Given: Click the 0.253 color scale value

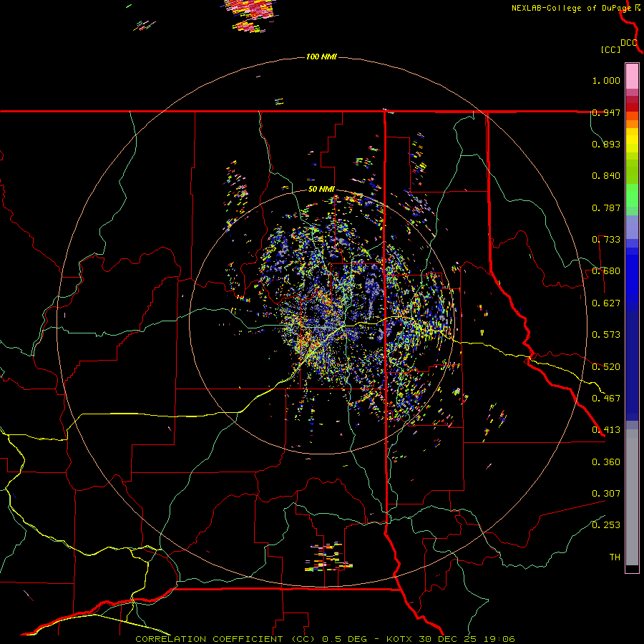Looking at the screenshot, I should coord(606,525).
